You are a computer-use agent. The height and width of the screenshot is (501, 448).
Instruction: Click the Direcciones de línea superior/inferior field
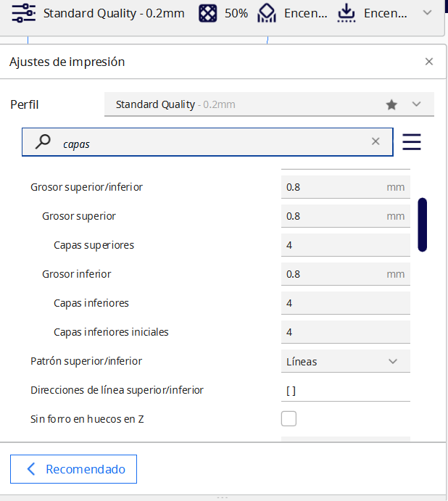pos(345,390)
